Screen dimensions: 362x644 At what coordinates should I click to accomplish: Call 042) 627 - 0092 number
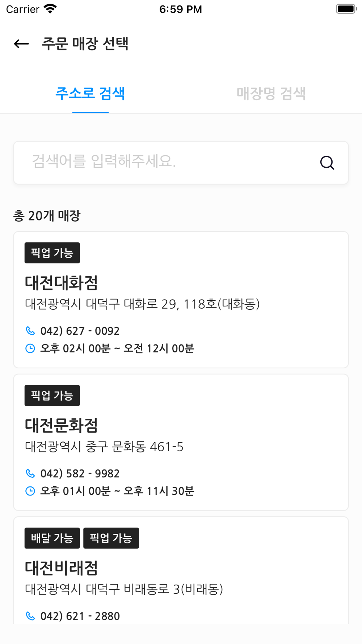(x=80, y=331)
